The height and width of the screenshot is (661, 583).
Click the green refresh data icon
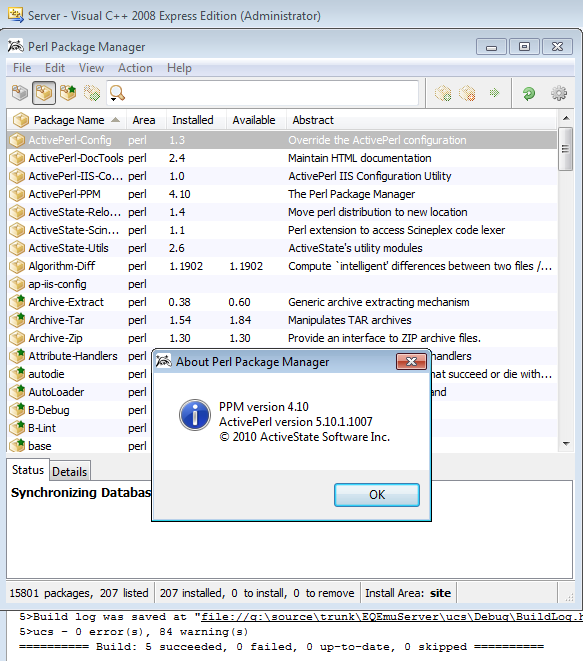[x=529, y=93]
